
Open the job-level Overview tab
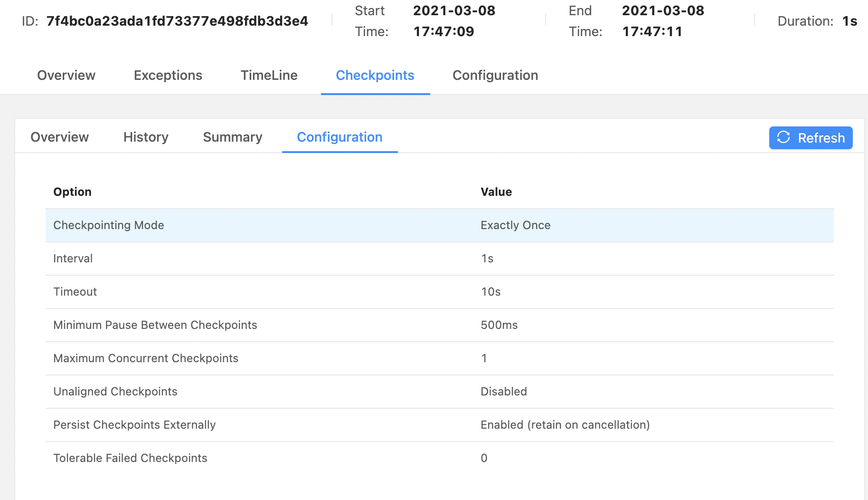66,76
